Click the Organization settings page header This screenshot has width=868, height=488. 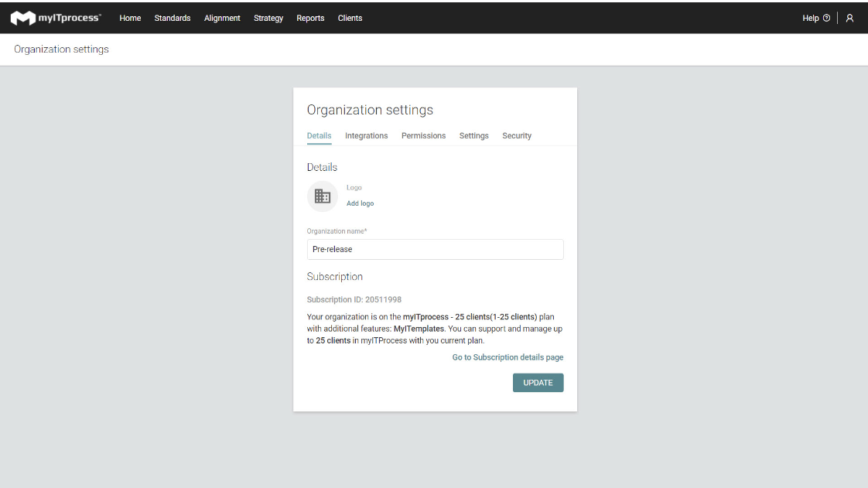pyautogui.click(x=61, y=49)
